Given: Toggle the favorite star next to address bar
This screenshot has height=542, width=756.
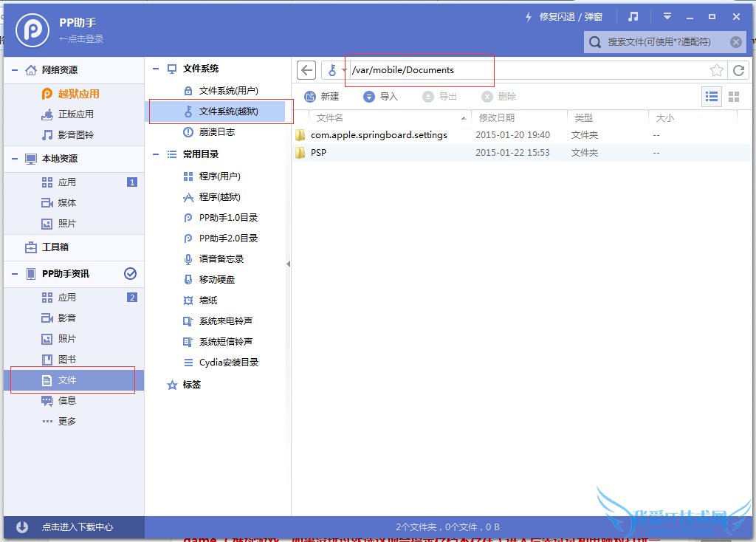Looking at the screenshot, I should 717,69.
